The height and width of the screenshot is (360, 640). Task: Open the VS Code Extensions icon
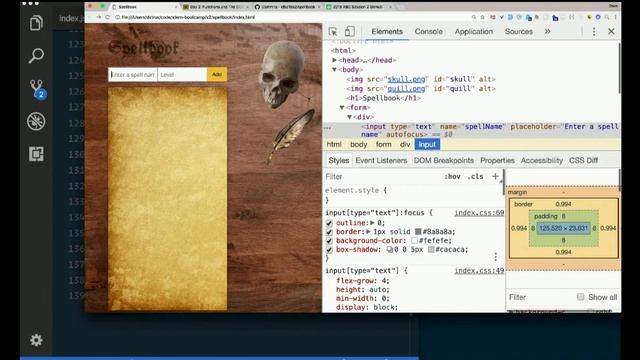click(x=36, y=154)
